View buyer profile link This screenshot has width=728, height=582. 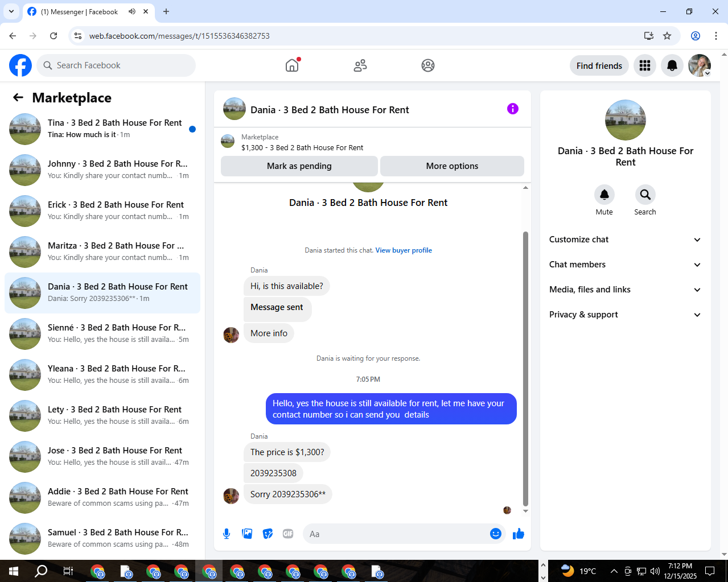coord(404,250)
